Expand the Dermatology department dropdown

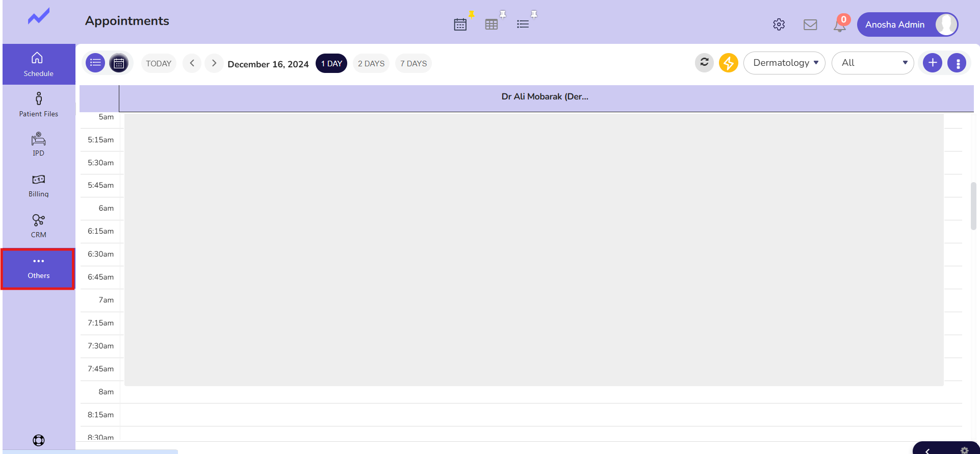pyautogui.click(x=784, y=63)
